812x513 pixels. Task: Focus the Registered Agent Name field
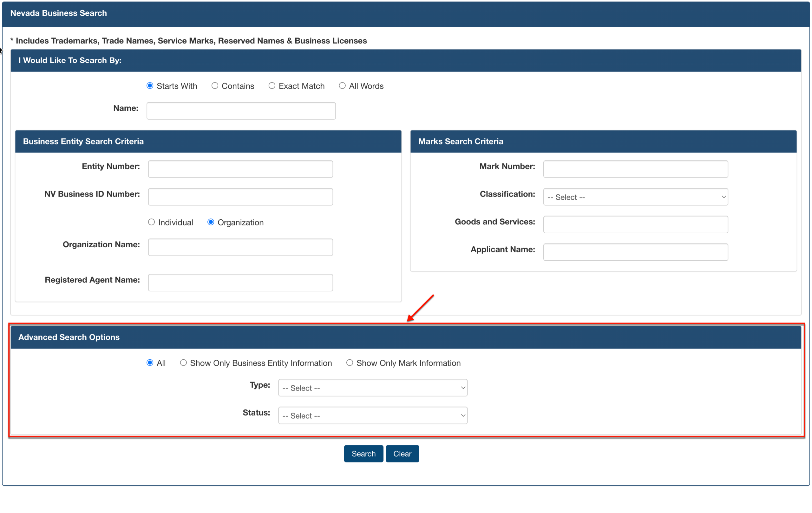point(240,283)
